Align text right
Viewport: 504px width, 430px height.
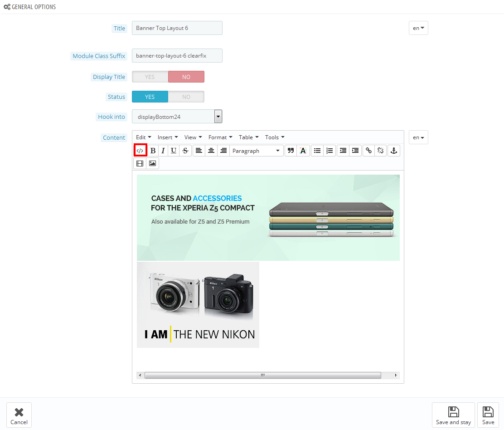tap(223, 151)
